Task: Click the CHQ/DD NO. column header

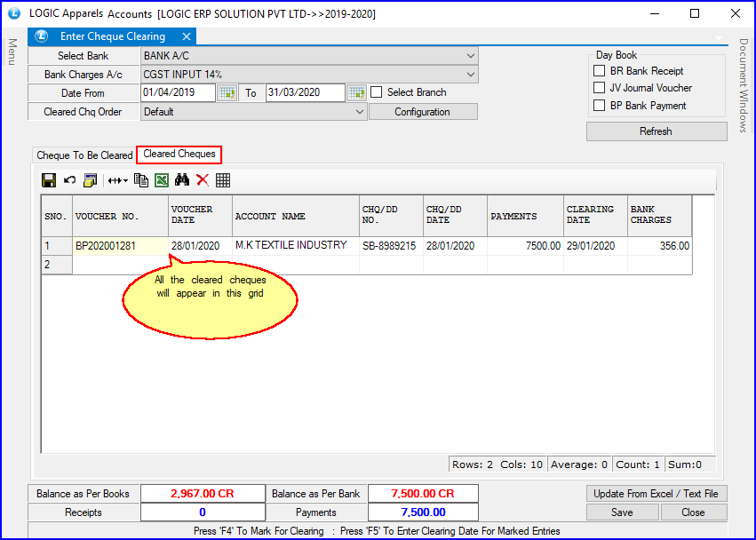Action: (391, 216)
